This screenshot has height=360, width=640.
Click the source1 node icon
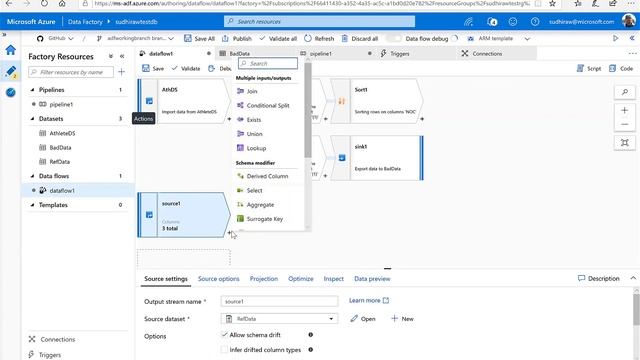point(149,215)
